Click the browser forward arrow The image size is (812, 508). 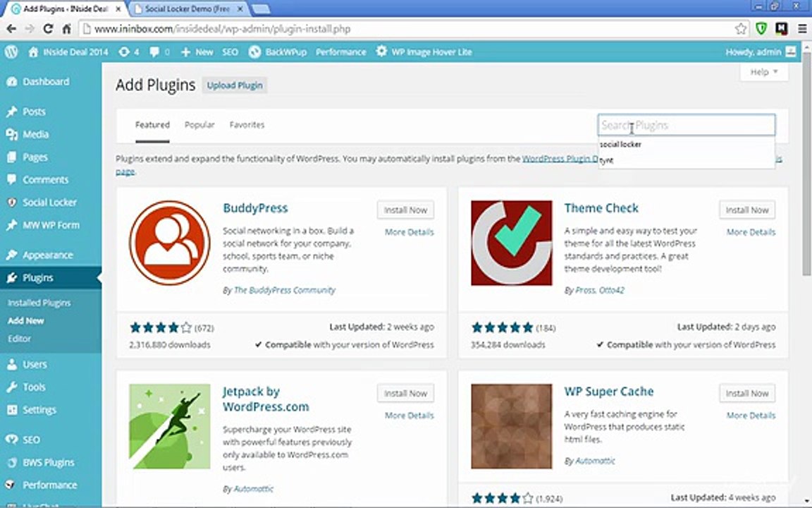click(30, 29)
